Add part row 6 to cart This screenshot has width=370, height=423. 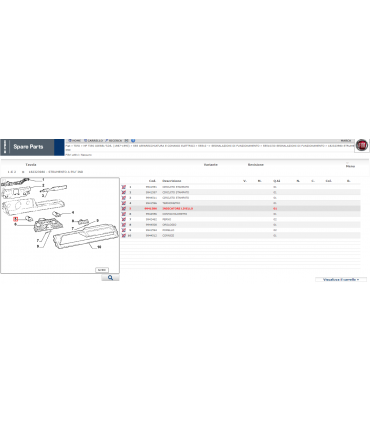click(124, 214)
